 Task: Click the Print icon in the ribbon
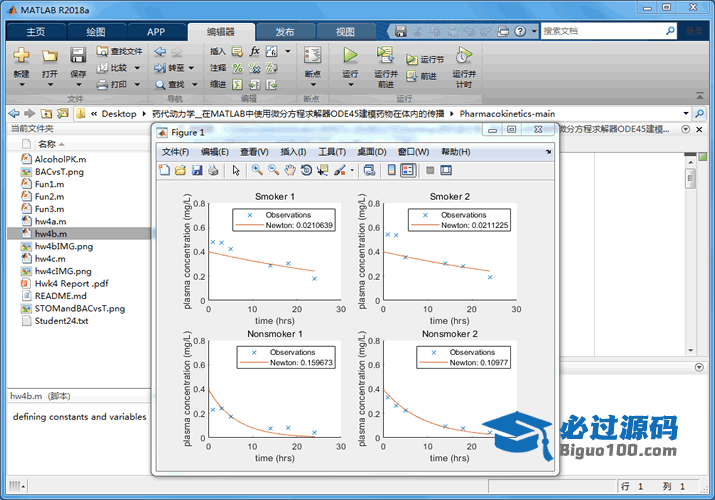tap(102, 84)
